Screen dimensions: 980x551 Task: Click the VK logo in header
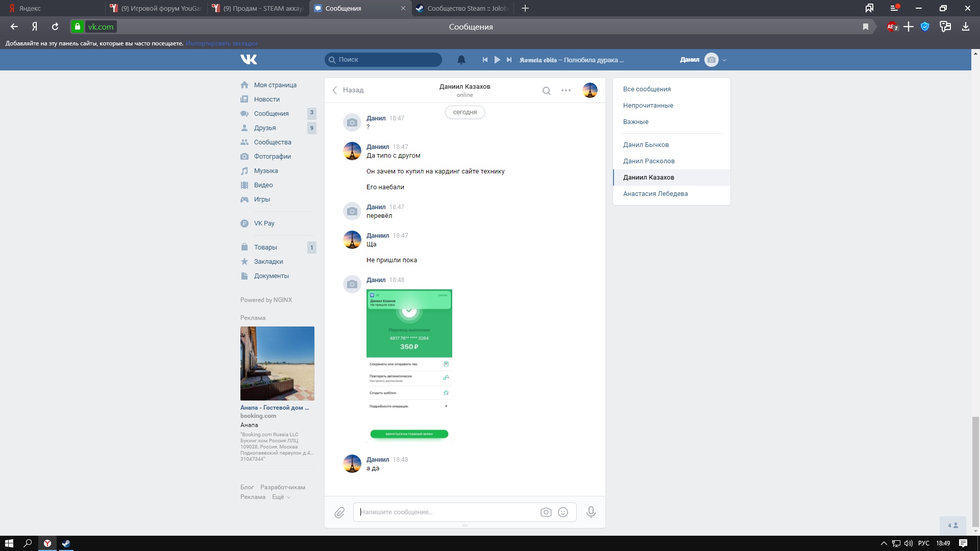pyautogui.click(x=249, y=60)
